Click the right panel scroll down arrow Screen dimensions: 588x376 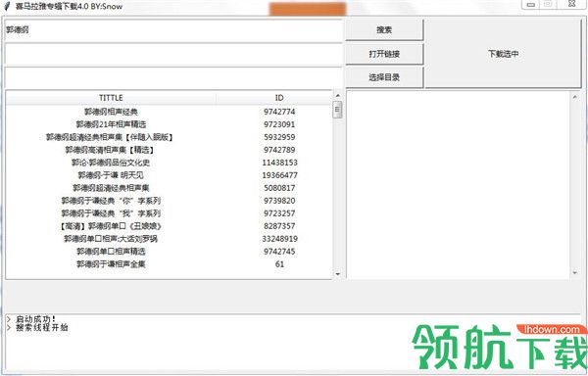pyautogui.click(x=575, y=272)
